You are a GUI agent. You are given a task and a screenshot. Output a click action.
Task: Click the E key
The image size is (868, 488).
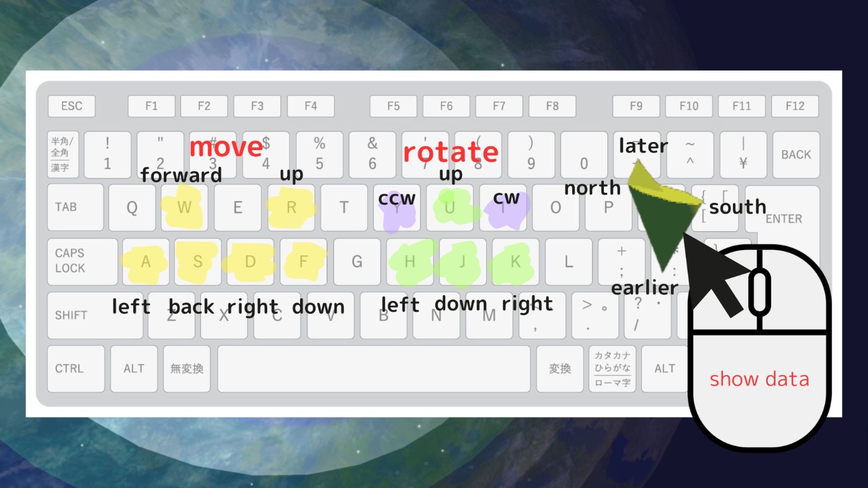click(237, 207)
